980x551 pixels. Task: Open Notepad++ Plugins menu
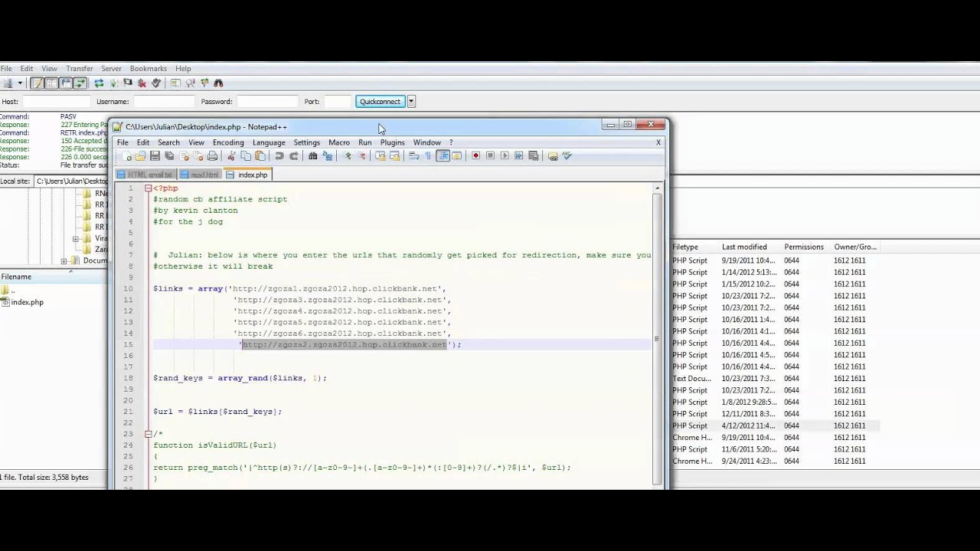click(392, 142)
